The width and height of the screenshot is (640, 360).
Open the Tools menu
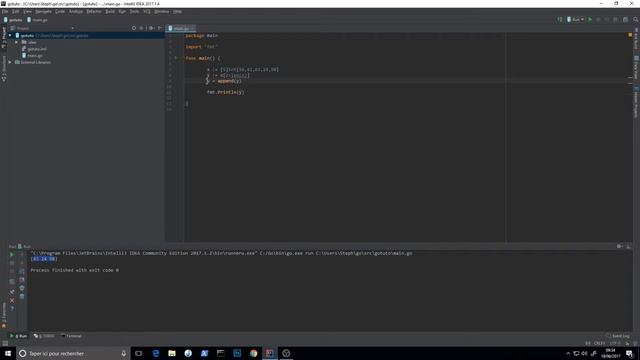(x=134, y=11)
